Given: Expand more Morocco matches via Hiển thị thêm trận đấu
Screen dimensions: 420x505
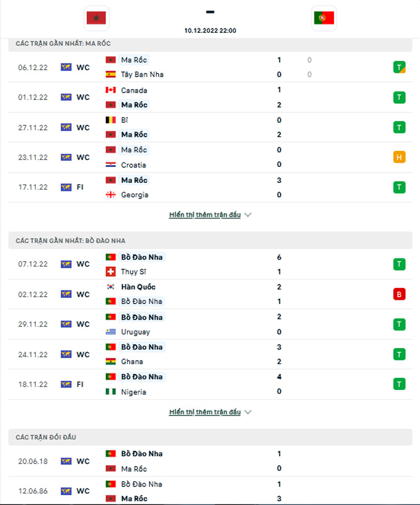Looking at the screenshot, I should [204, 215].
